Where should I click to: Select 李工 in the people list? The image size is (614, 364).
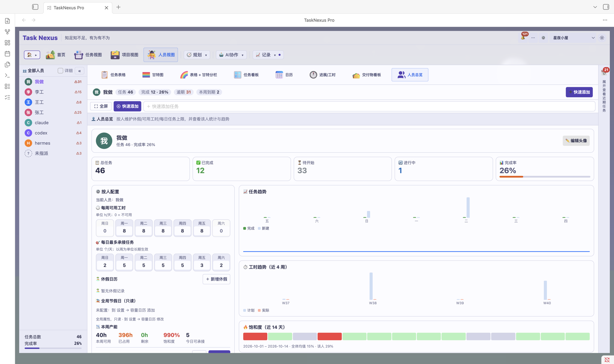[x=53, y=92]
